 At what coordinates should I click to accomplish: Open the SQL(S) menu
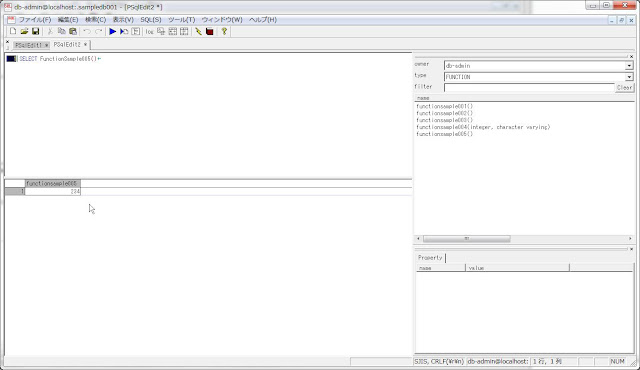(x=151, y=20)
